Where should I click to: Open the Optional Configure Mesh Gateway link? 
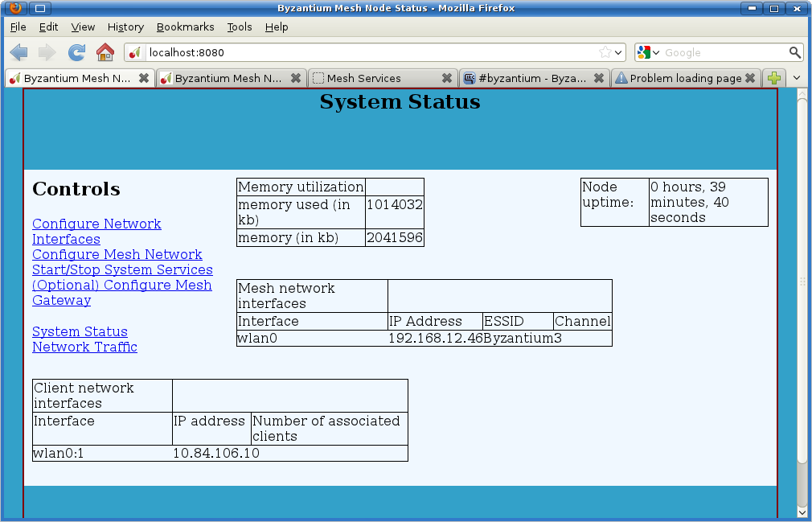(x=121, y=293)
